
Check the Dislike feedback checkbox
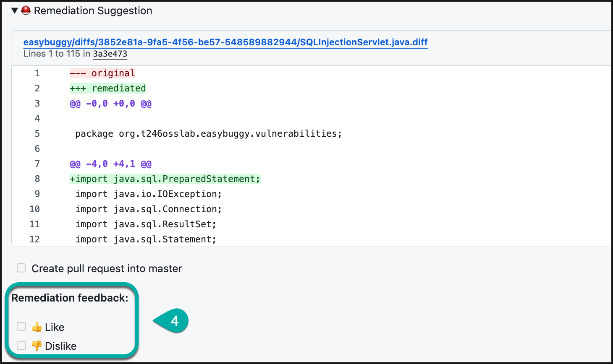coord(21,346)
